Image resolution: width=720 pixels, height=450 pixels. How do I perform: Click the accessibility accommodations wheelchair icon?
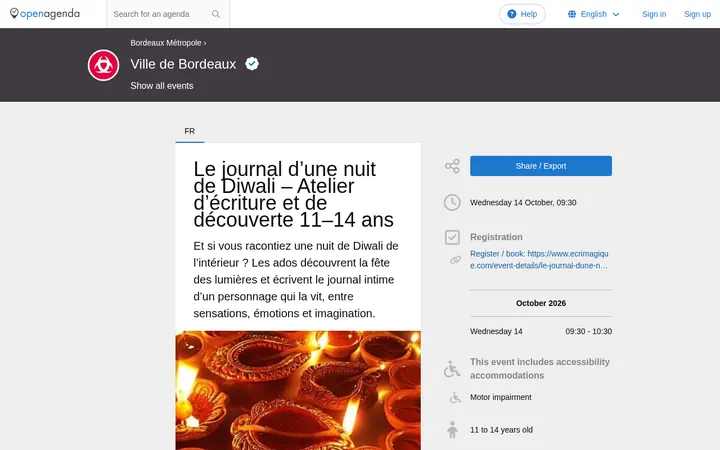pyautogui.click(x=452, y=369)
